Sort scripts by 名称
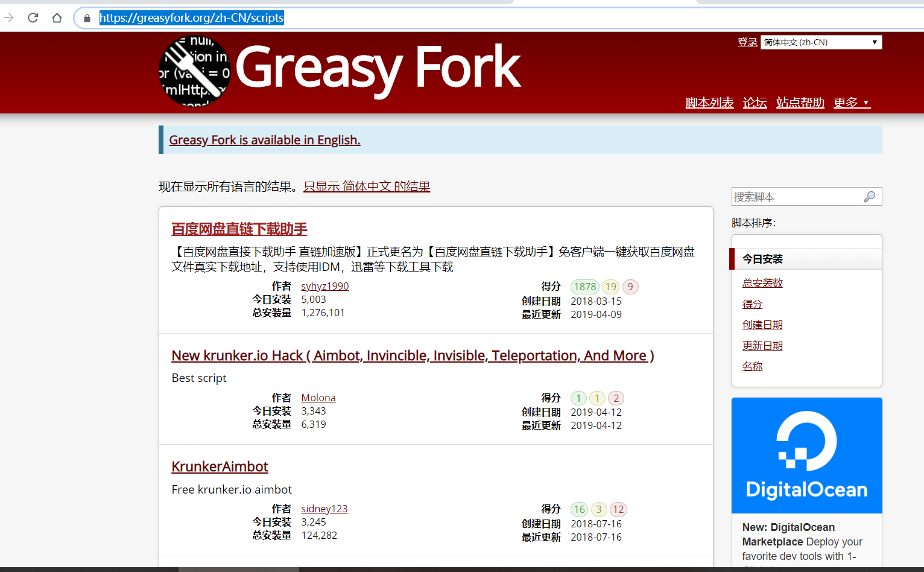 (752, 366)
